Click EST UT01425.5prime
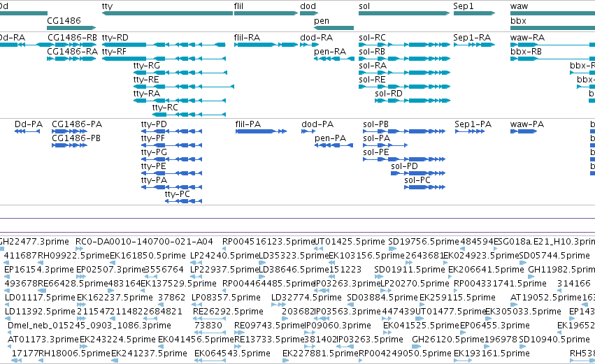The width and height of the screenshot is (595, 364). [350, 242]
